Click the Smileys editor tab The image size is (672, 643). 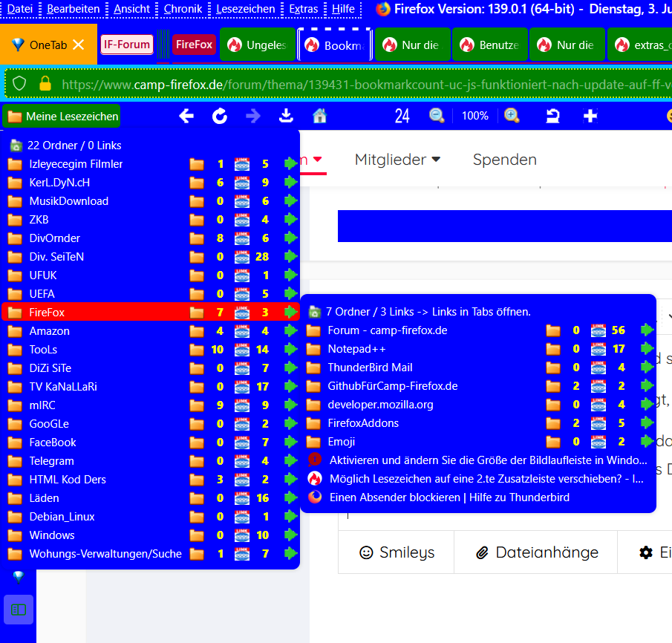397,552
